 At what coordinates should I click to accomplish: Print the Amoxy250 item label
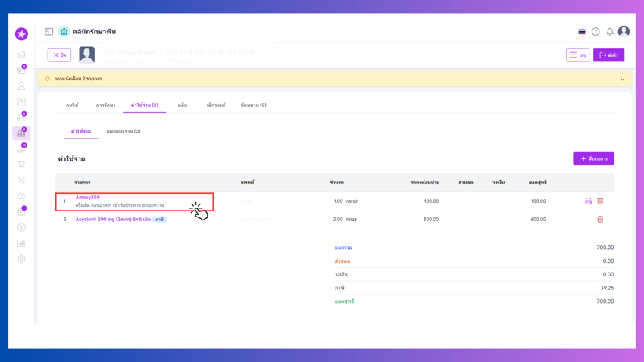588,201
